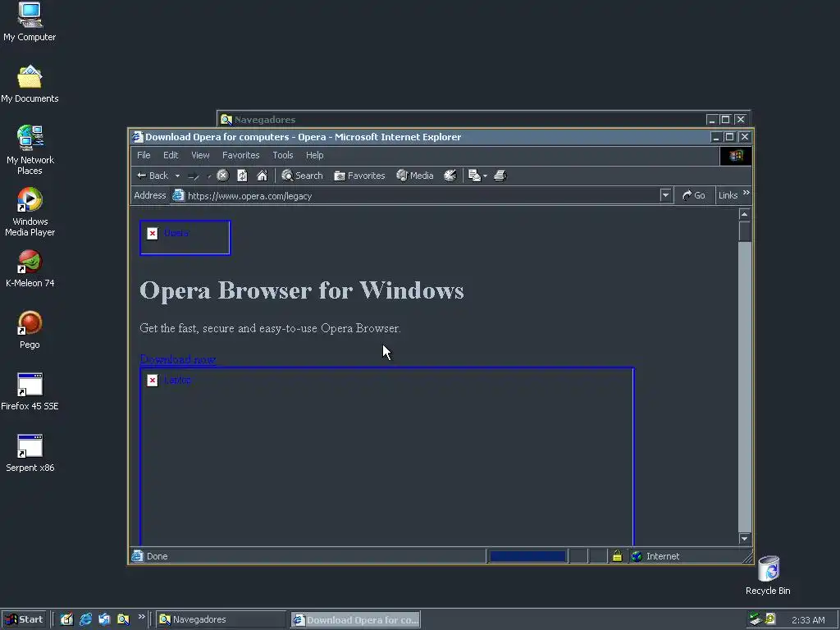Click the Forward arrow button
The width and height of the screenshot is (840, 630).
point(194,176)
